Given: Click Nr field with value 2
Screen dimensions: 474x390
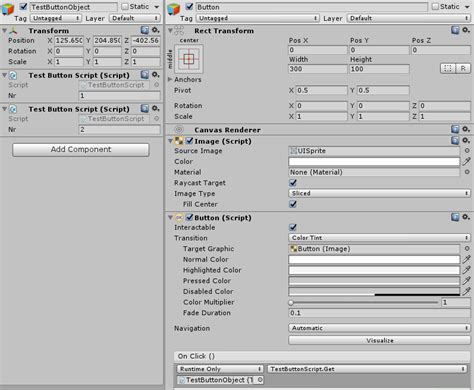Looking at the screenshot, I should 119,129.
